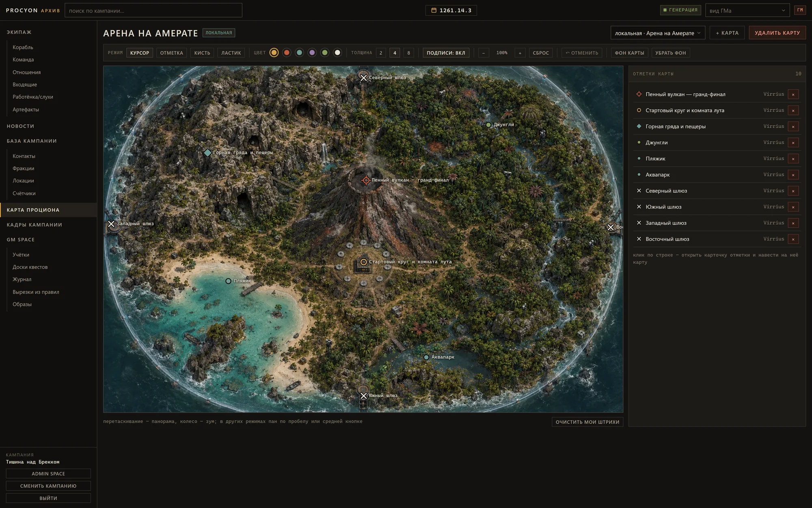Remove the Аквапарк mark with its x button

point(793,175)
